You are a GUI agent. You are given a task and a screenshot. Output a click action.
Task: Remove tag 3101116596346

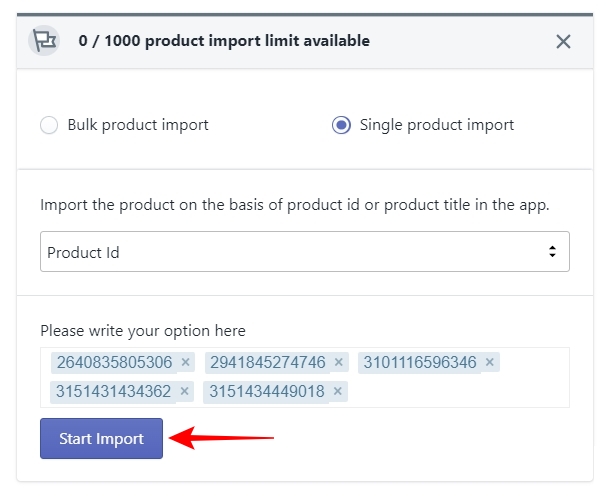pos(490,362)
